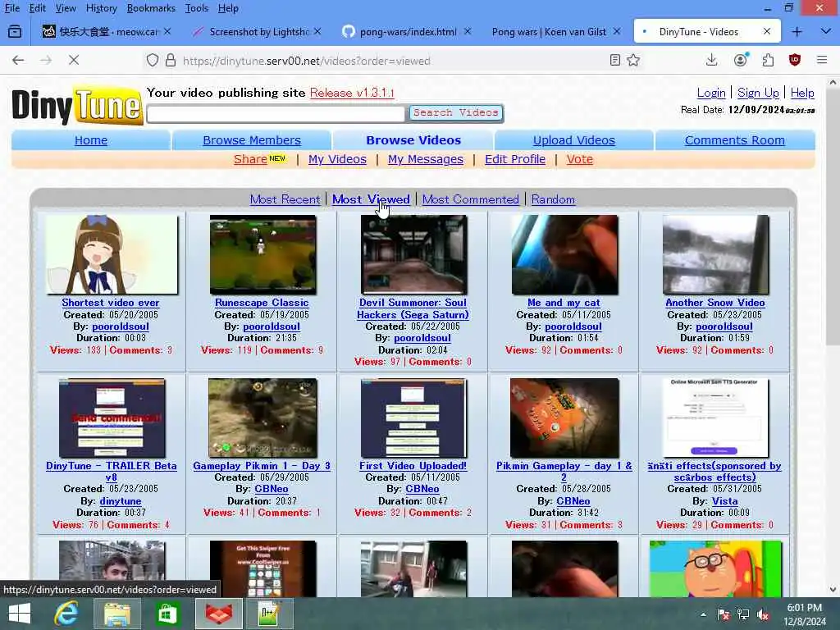Screen dimensions: 840x630
Task: Switch to Firefox taskbar icon
Action: click(x=219, y=614)
